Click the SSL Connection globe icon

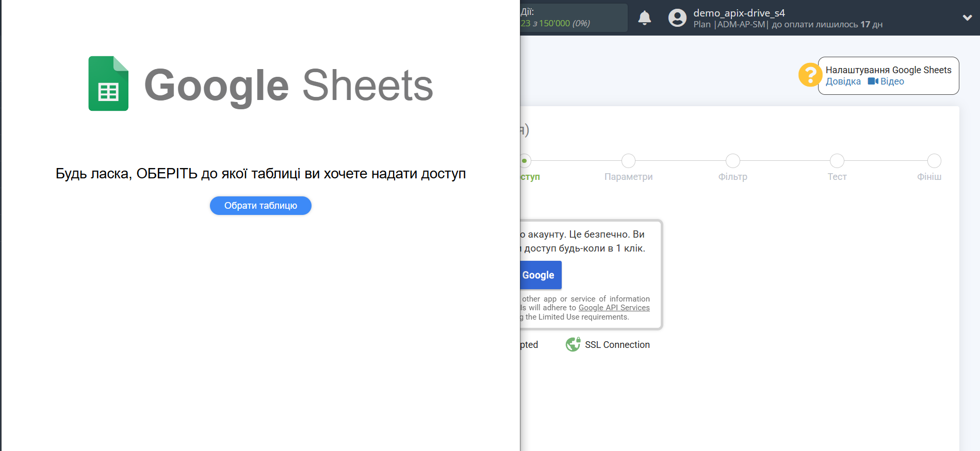[573, 344]
